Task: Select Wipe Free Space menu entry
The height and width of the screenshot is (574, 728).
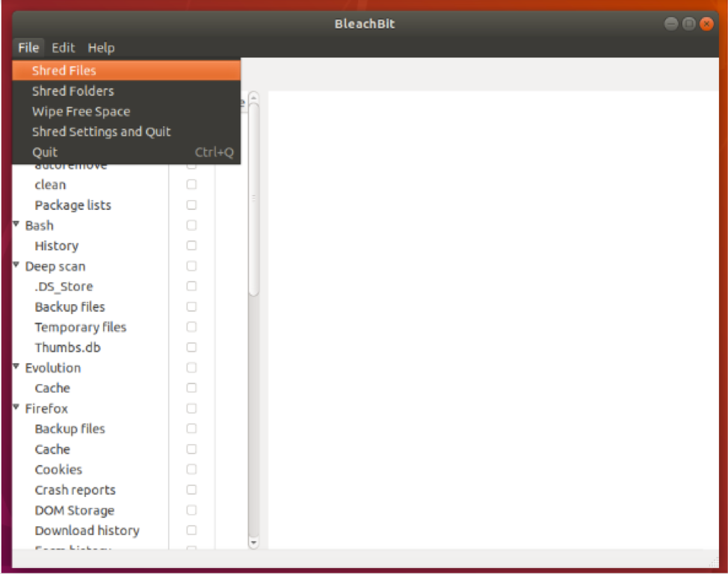Action: click(x=126, y=111)
